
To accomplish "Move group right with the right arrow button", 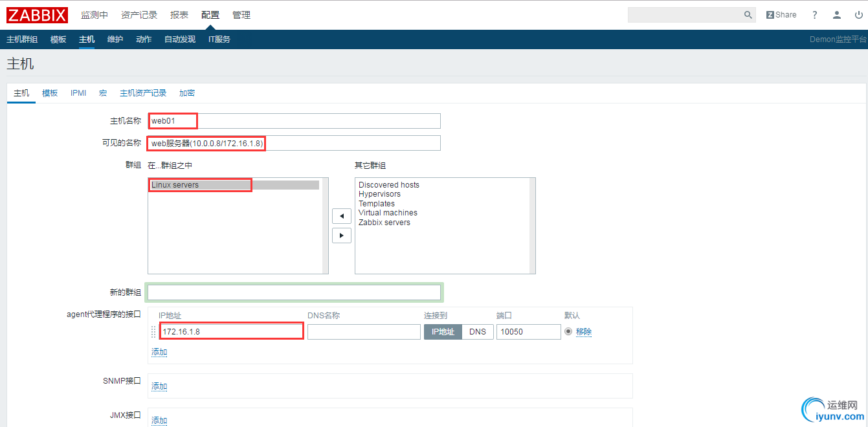I will [342, 235].
